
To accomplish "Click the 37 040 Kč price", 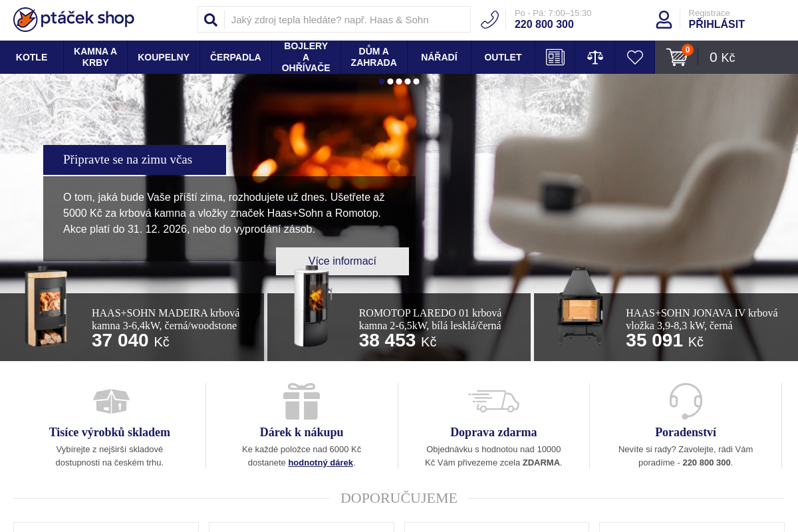I will (130, 340).
